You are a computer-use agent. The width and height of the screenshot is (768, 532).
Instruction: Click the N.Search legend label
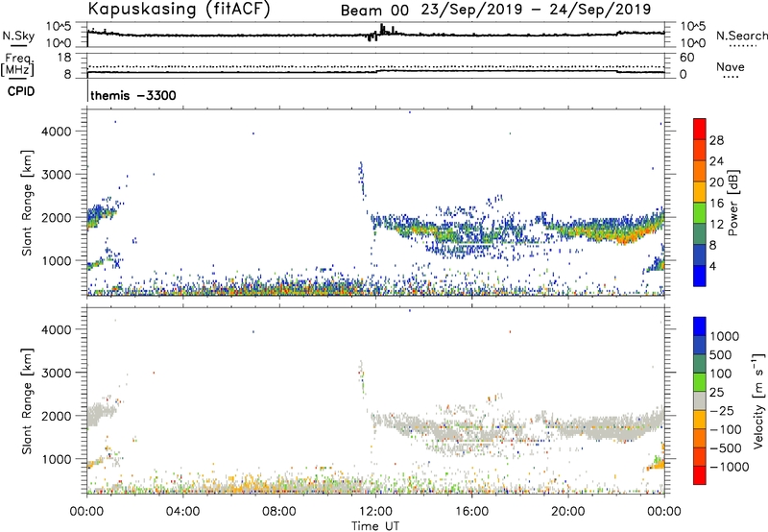pos(741,36)
